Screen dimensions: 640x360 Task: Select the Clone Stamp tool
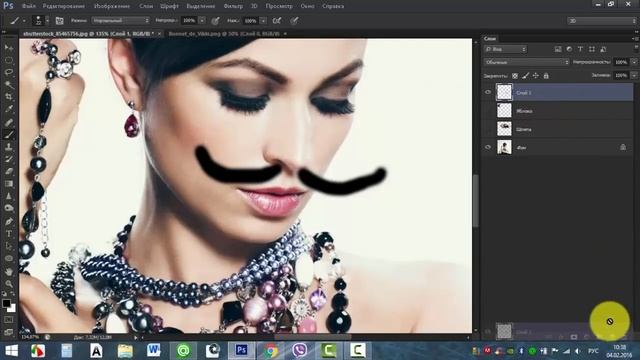point(9,147)
